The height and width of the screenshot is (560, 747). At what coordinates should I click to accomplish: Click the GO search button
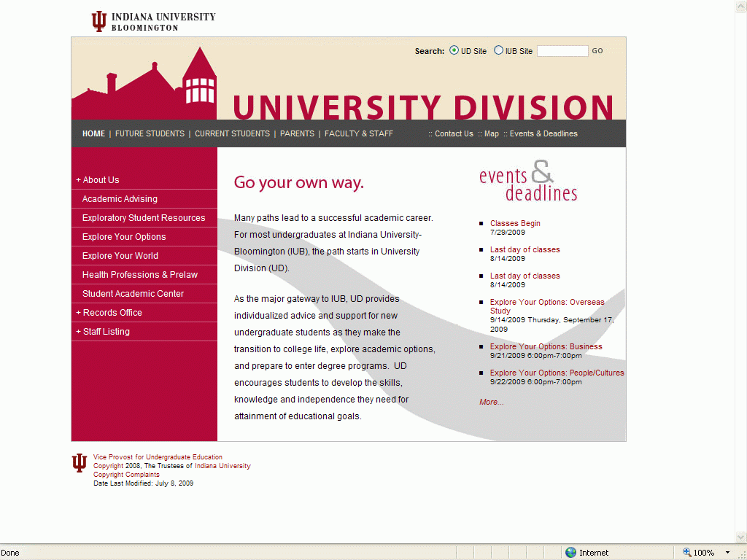point(597,50)
